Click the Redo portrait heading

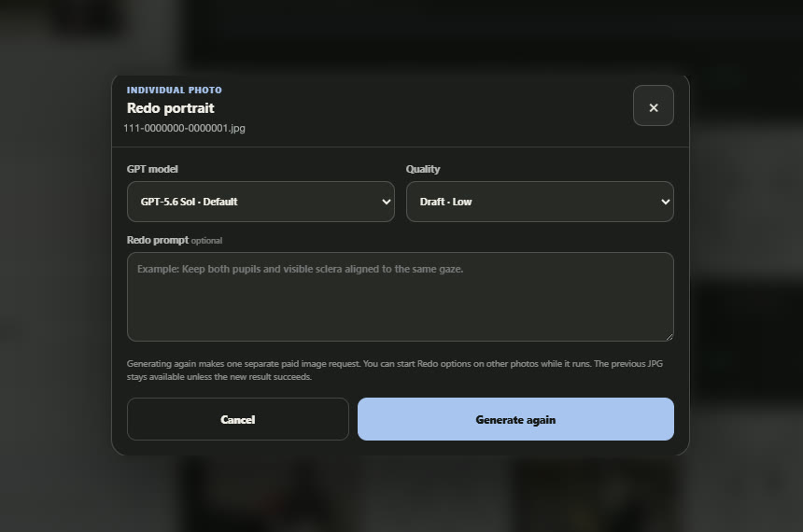coord(171,108)
